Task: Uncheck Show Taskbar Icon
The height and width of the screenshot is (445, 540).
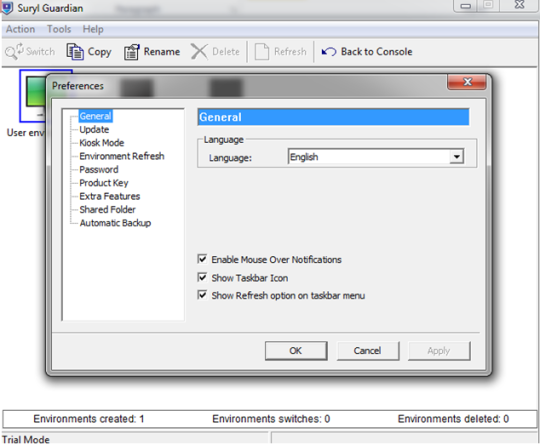Action: click(202, 277)
